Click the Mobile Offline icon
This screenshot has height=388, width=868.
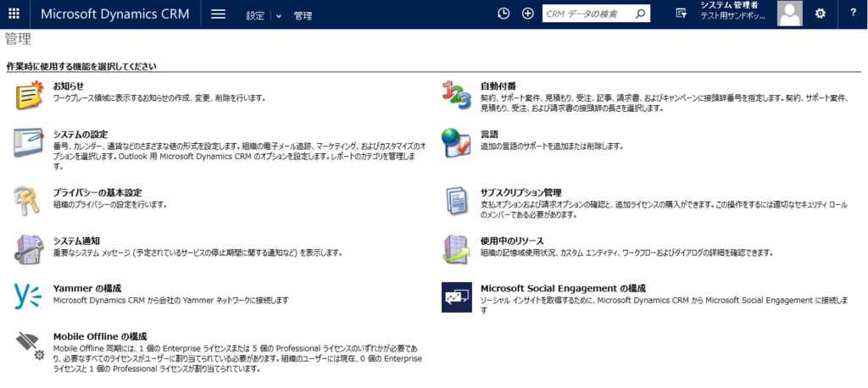click(30, 346)
